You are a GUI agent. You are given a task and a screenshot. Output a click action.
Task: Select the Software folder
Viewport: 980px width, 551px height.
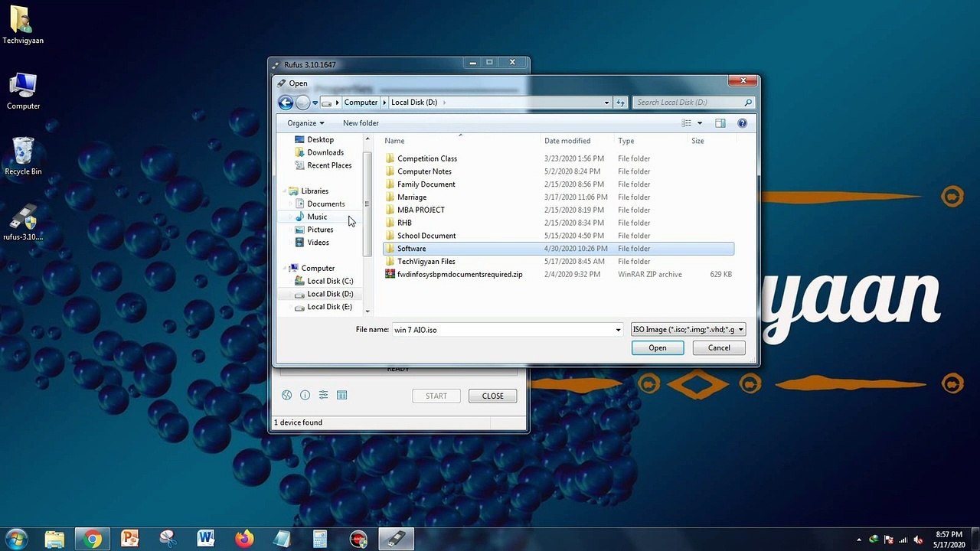(558, 249)
